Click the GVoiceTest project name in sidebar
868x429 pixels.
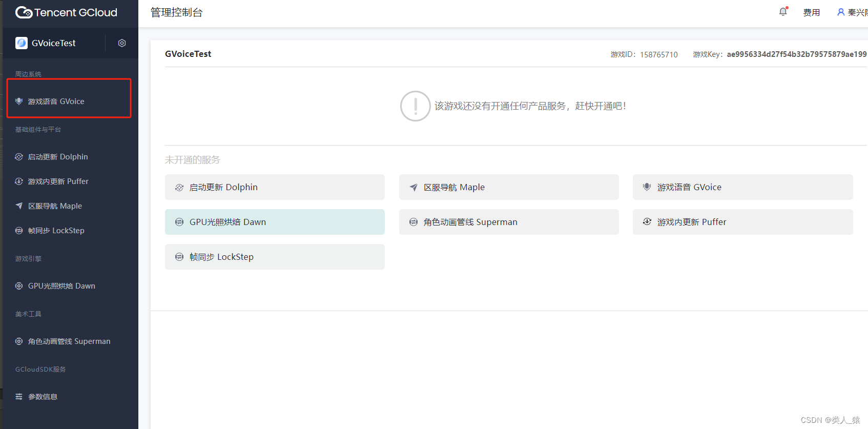tap(54, 43)
